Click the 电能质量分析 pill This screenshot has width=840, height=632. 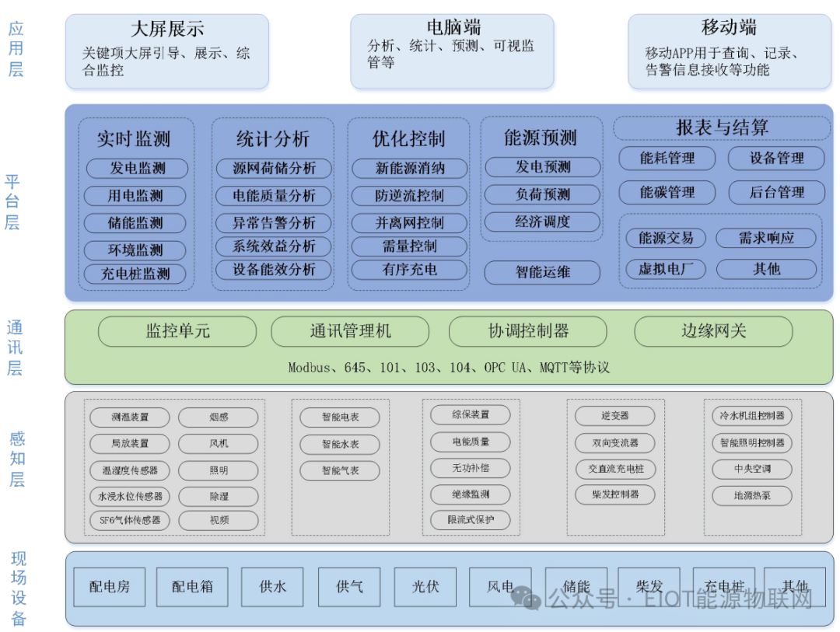[x=274, y=195]
